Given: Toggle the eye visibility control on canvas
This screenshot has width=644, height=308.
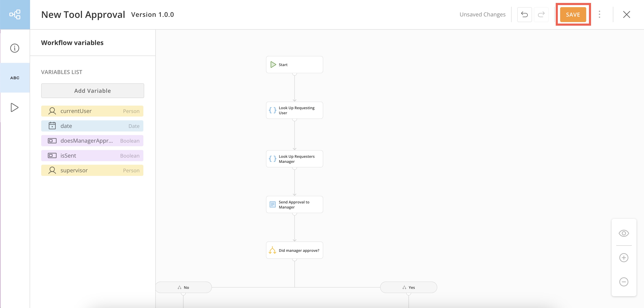Looking at the screenshot, I should (x=624, y=233).
